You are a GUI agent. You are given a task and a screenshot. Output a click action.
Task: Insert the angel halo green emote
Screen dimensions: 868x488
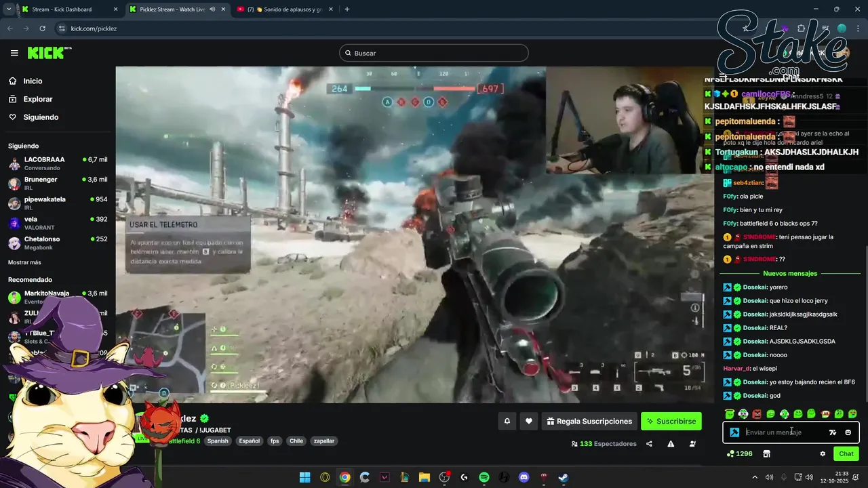tap(730, 413)
